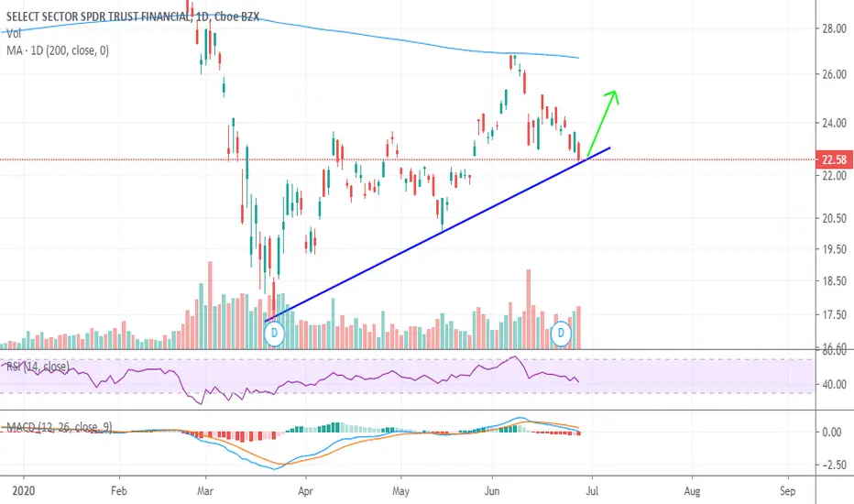Click the 22.58 current price label
Viewport: 854px width, 504px height.
[835, 159]
